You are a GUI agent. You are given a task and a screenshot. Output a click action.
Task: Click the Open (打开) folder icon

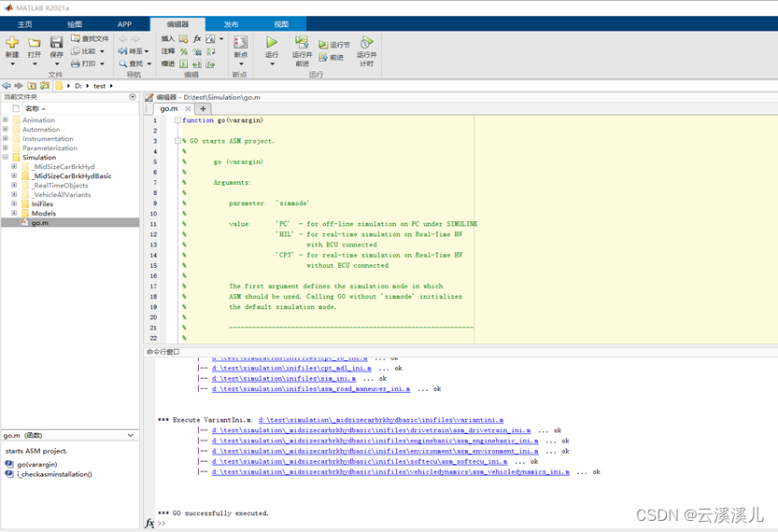[35, 43]
